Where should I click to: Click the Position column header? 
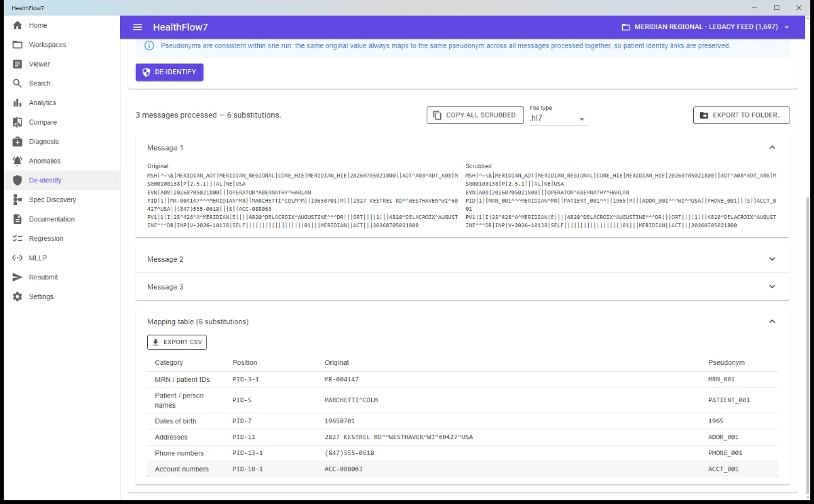pos(245,363)
